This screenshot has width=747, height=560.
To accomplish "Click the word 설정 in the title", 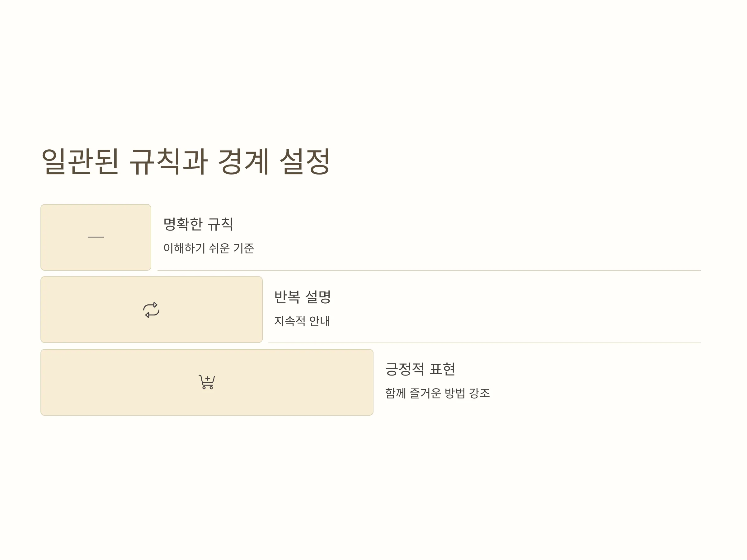I will tap(305, 161).
